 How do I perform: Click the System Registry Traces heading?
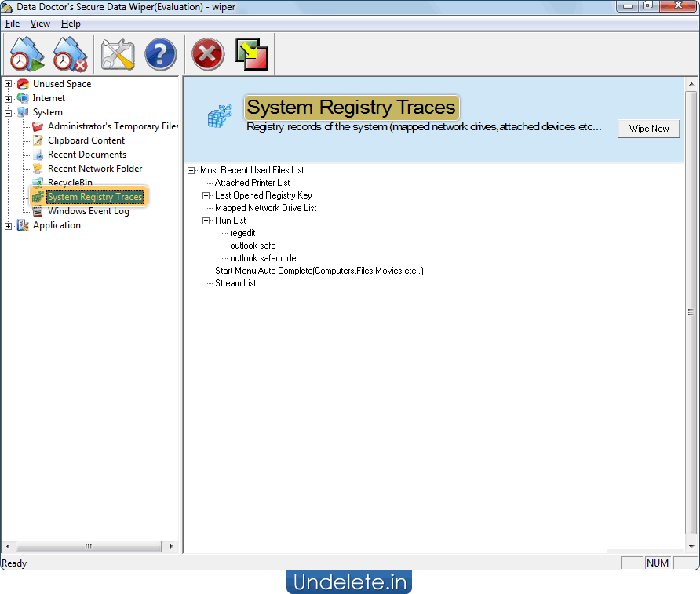[x=352, y=107]
